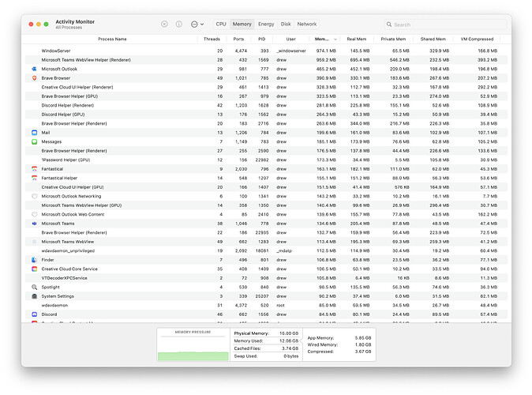Click the Fantastical app icon
Image resolution: width=532 pixels, height=395 pixels.
click(x=34, y=169)
